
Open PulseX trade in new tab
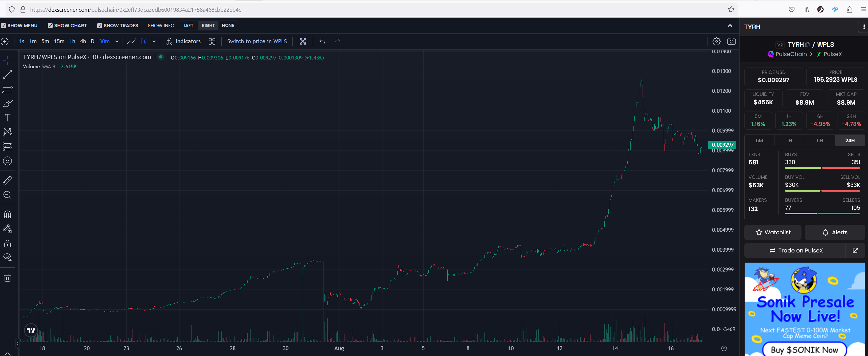click(x=855, y=250)
